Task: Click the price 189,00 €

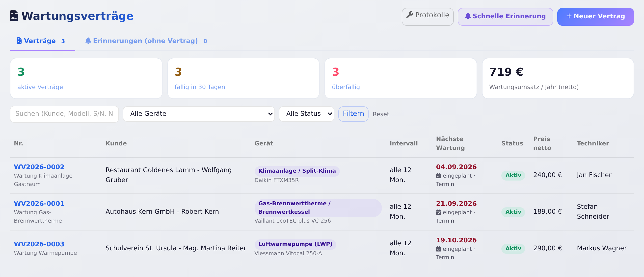Action: [x=547, y=212]
